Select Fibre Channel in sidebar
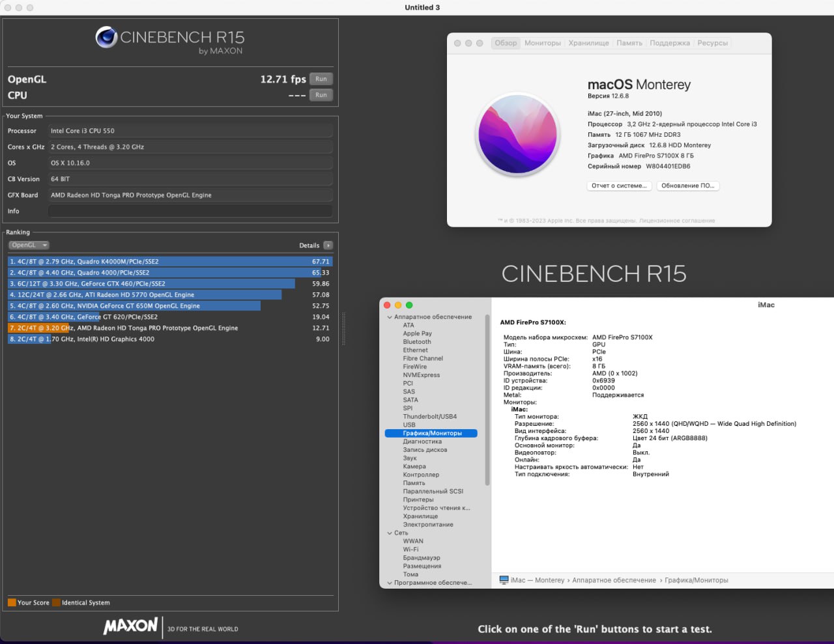Viewport: 834px width, 644px height. (423, 359)
